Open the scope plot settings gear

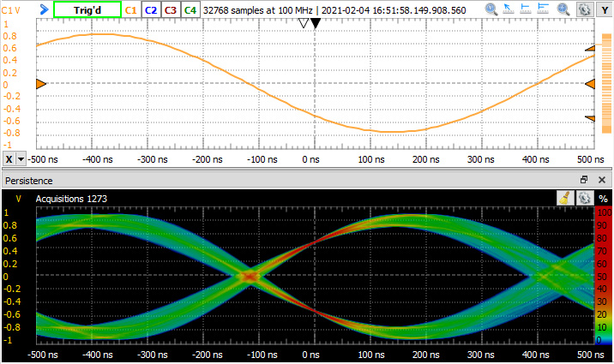tap(584, 9)
